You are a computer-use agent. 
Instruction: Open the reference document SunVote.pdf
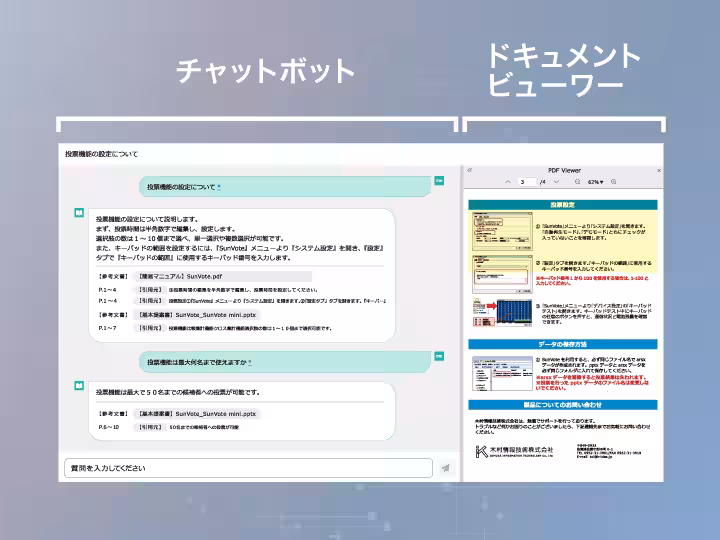(192, 274)
